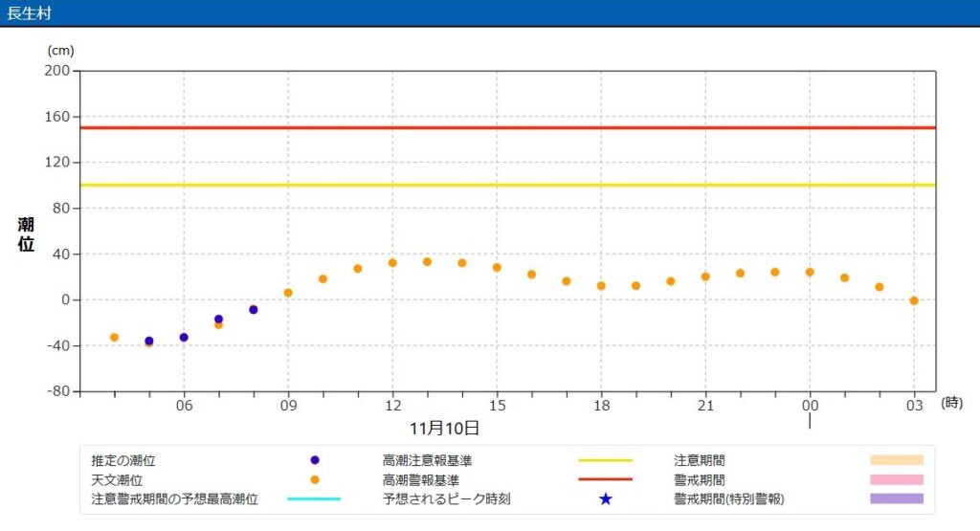The image size is (980, 531).
Task: Click the 03 hour label on x-axis
Action: coord(914,406)
